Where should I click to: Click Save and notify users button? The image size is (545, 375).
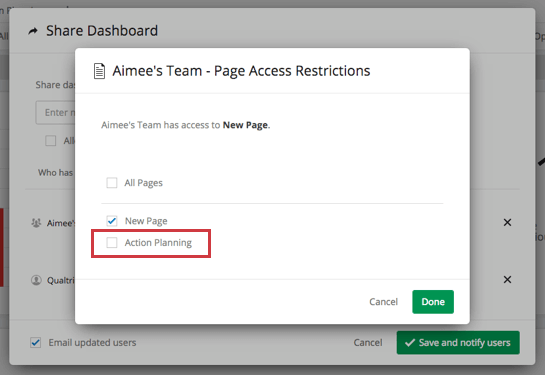pyautogui.click(x=458, y=343)
